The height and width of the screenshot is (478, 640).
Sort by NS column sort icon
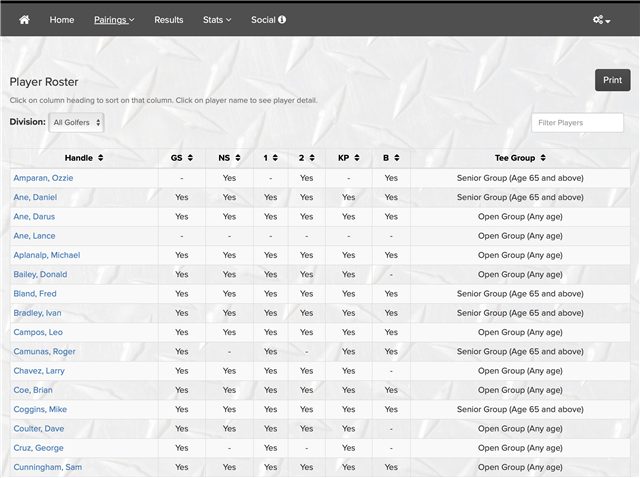tap(238, 158)
